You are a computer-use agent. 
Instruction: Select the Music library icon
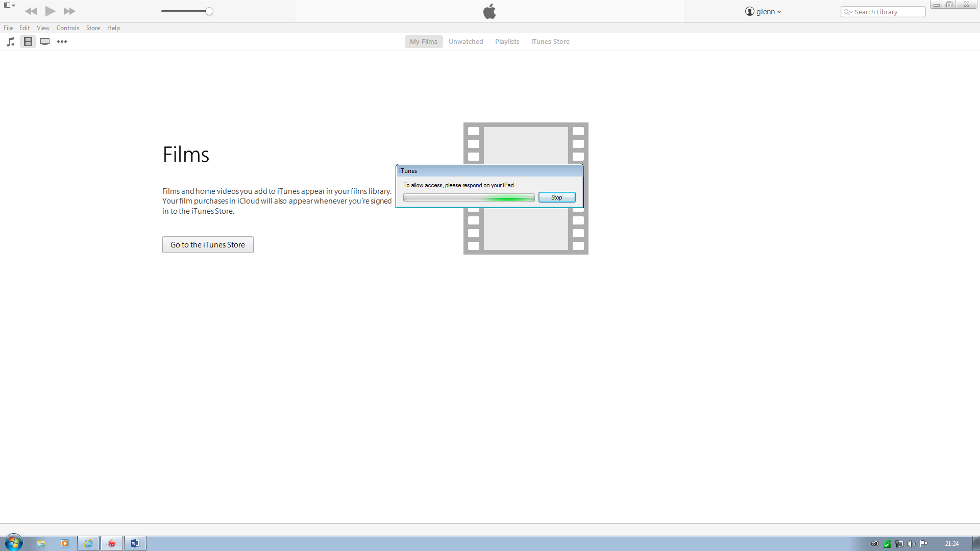tap(11, 42)
